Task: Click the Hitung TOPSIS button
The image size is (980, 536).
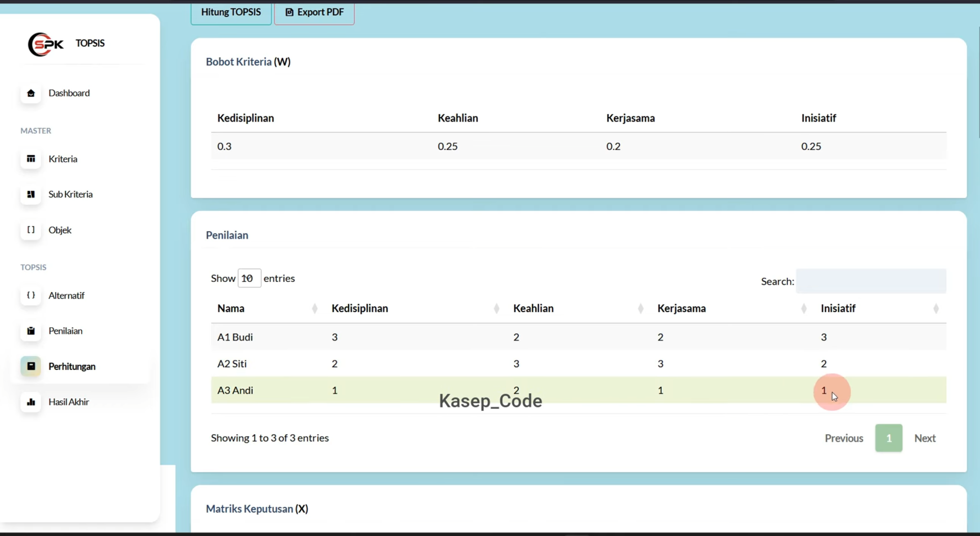Action: (231, 12)
